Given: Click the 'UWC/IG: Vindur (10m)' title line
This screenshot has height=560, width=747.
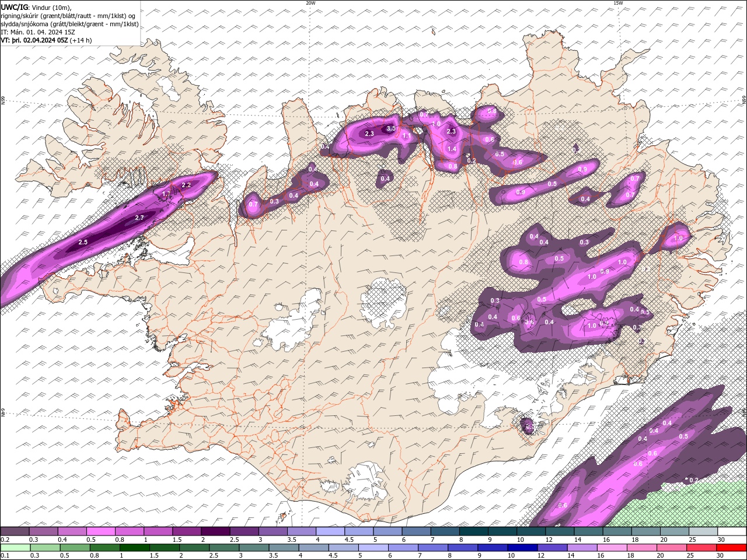Looking at the screenshot, I should click(x=36, y=7).
